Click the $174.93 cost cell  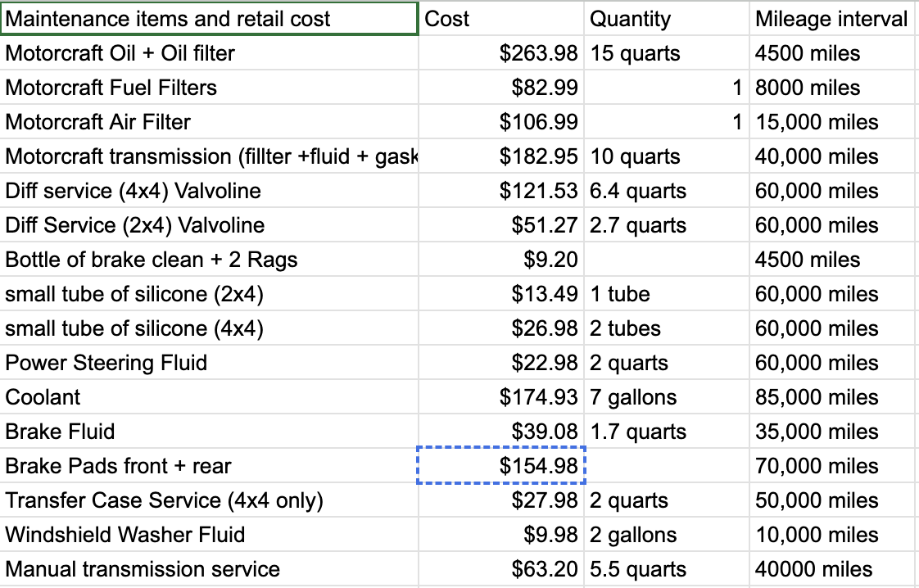coord(501,397)
